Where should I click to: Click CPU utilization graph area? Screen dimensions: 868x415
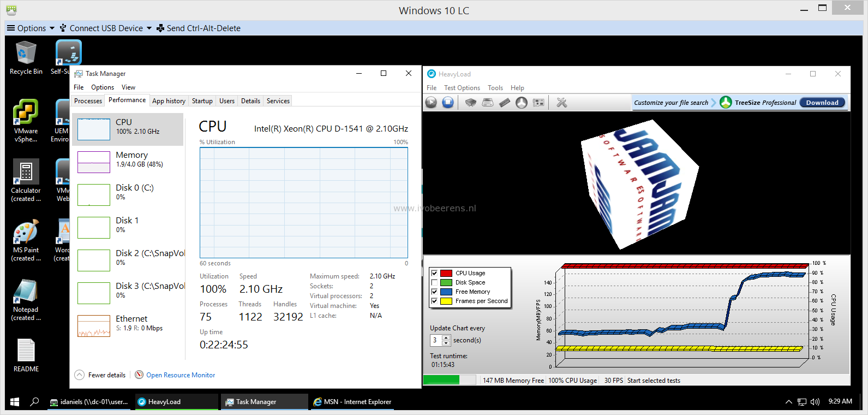(x=304, y=203)
